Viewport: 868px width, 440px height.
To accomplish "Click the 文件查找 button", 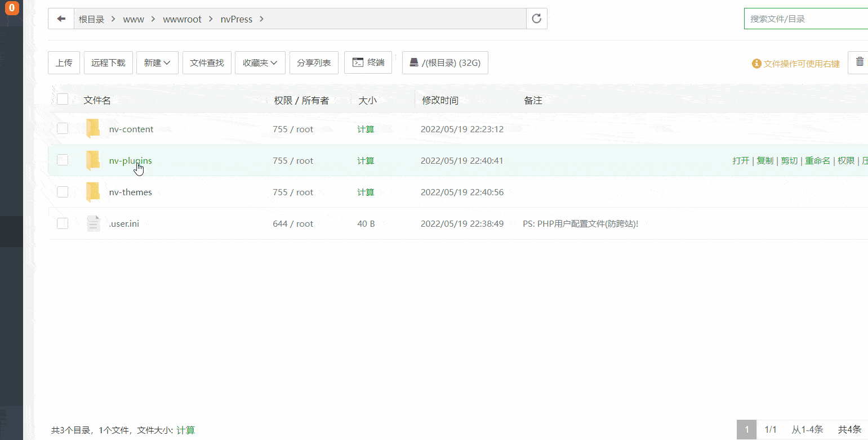I will coord(207,62).
